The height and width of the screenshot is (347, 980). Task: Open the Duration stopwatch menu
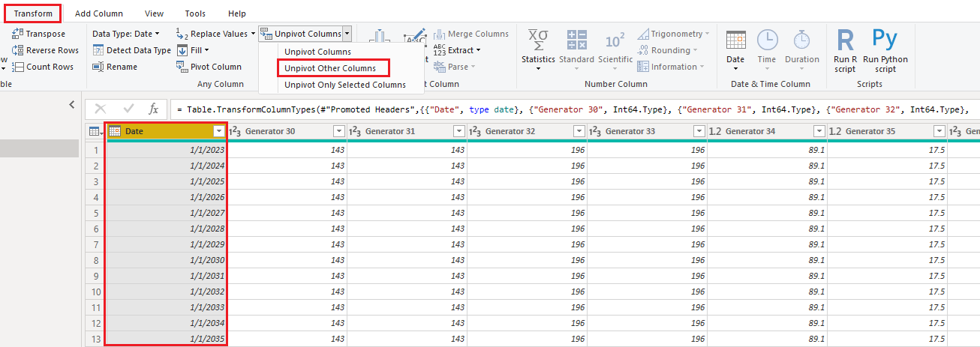[x=802, y=49]
